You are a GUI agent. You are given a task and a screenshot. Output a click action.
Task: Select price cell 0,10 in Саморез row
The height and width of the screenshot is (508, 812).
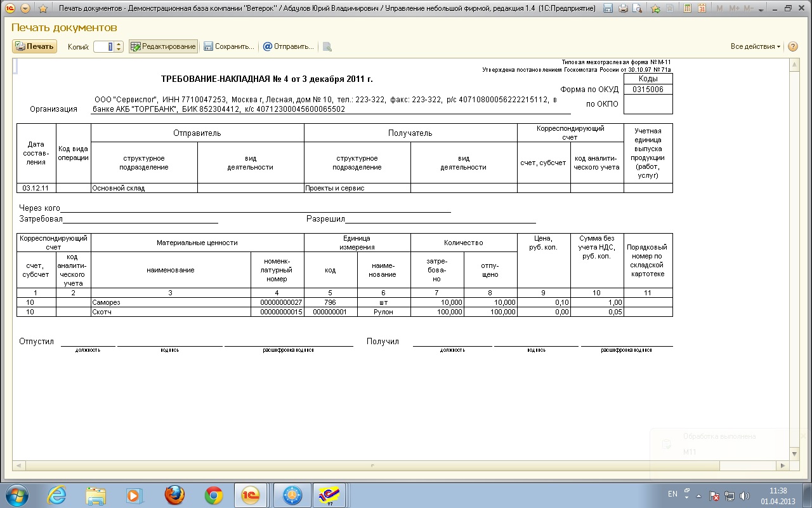[x=544, y=302]
